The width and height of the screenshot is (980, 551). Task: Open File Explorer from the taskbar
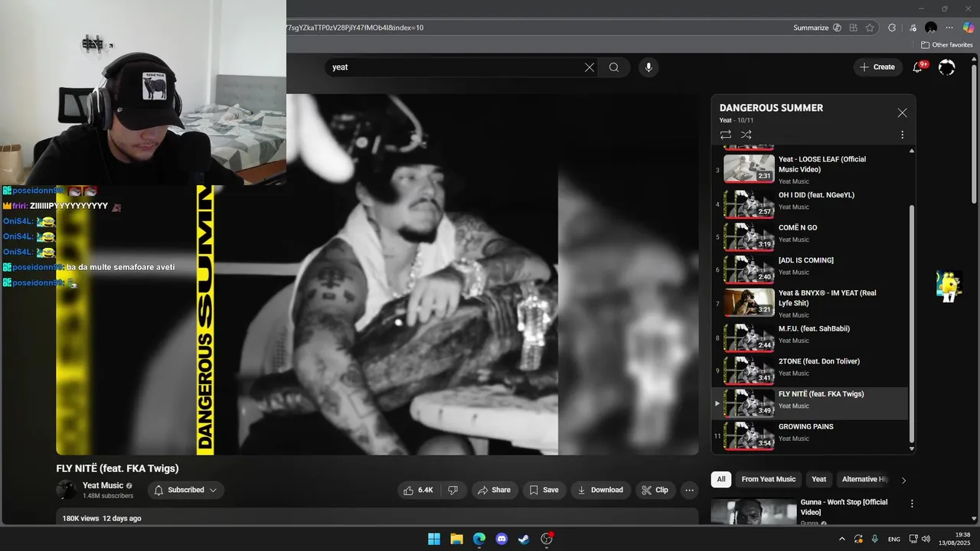[456, 539]
